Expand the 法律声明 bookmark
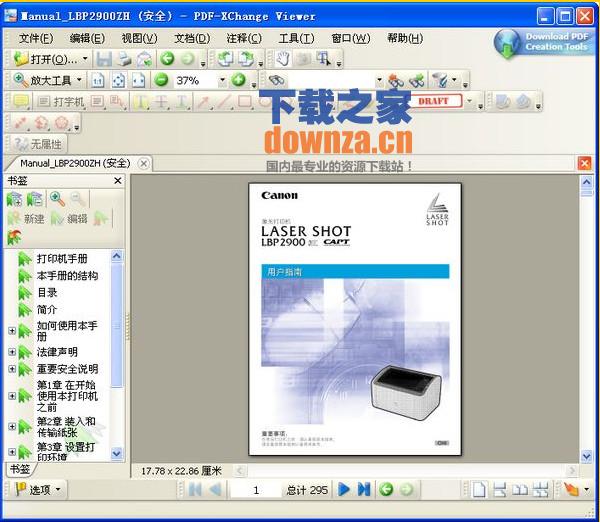The height and width of the screenshot is (522, 600). pyautogui.click(x=12, y=352)
